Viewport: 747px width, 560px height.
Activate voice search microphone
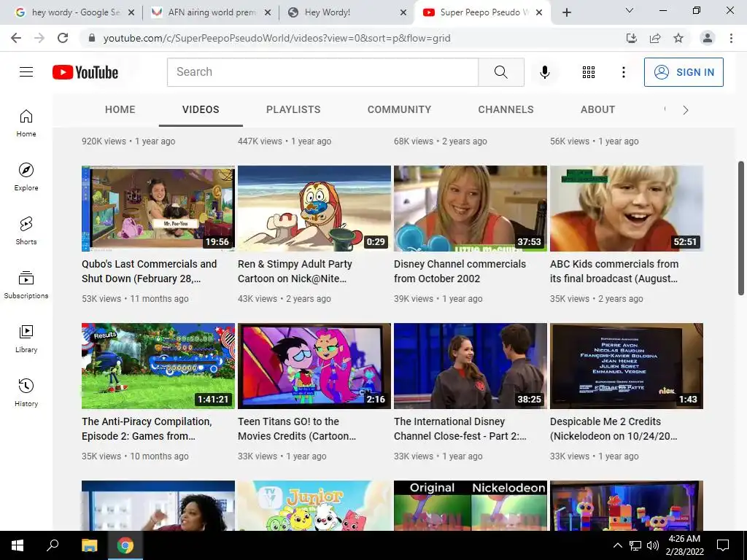coord(544,72)
